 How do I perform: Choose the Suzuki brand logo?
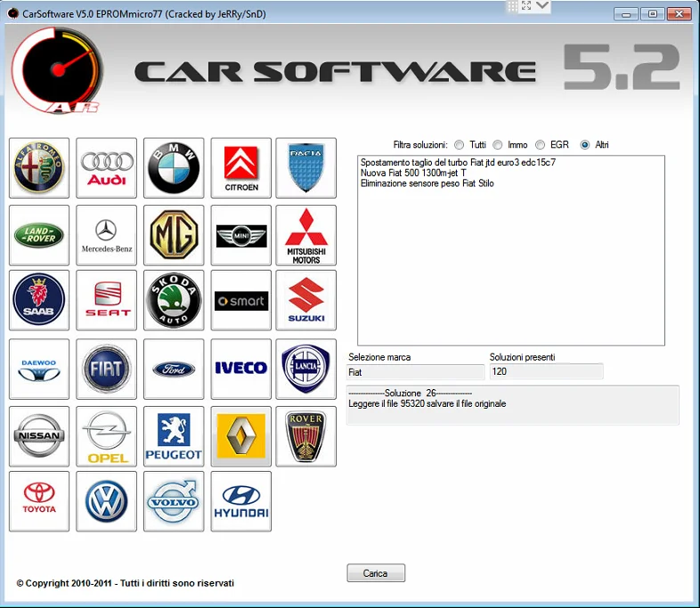click(305, 300)
